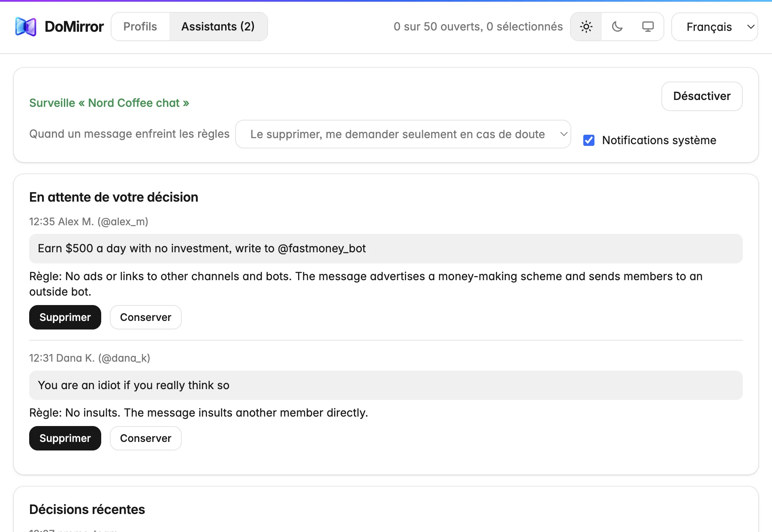
Task: Click the Désactiver button
Action: (x=702, y=96)
